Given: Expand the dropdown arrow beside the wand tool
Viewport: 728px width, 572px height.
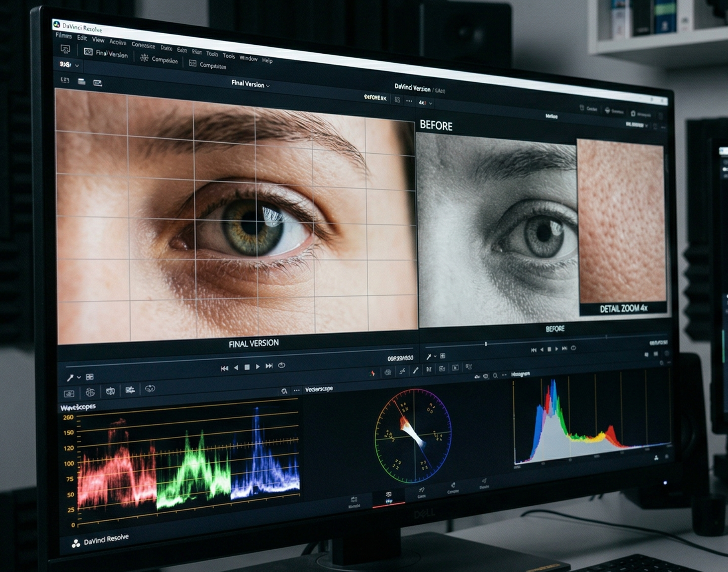Looking at the screenshot, I should [x=79, y=377].
